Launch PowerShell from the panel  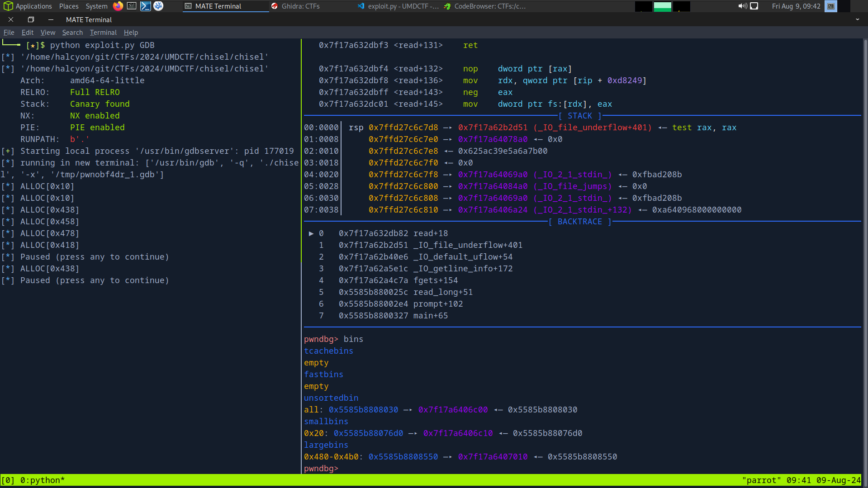point(145,6)
